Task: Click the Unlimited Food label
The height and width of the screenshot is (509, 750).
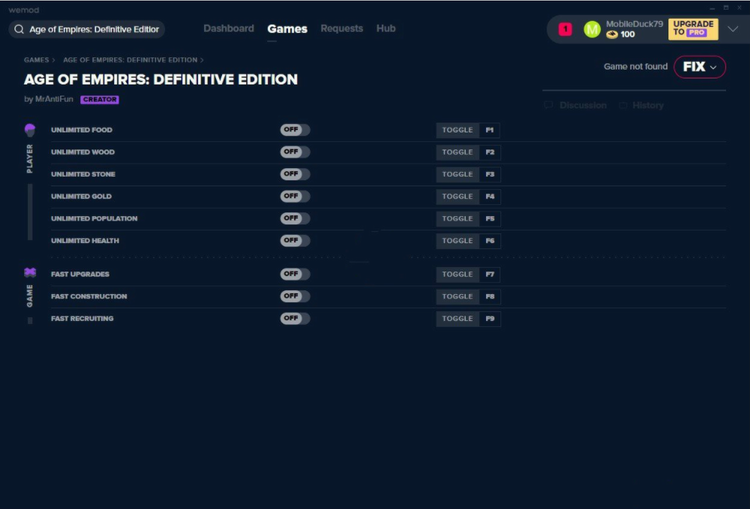Action: 82,130
